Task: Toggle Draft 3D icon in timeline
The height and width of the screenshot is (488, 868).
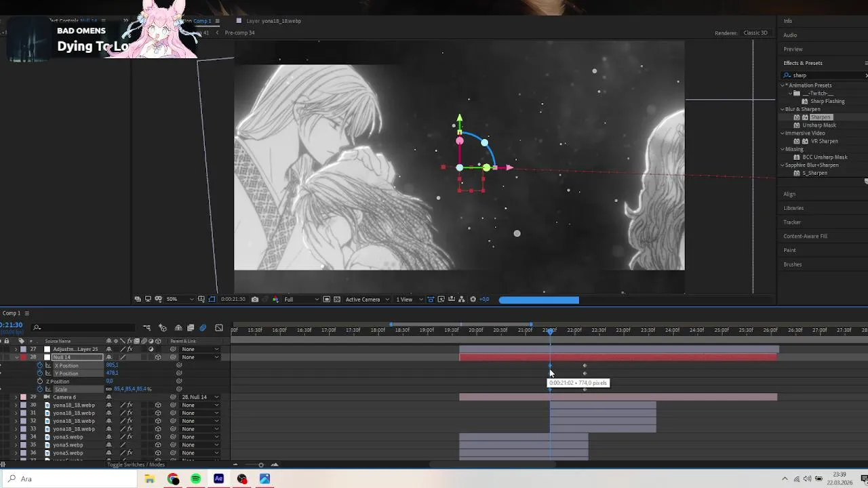Action: [163, 327]
